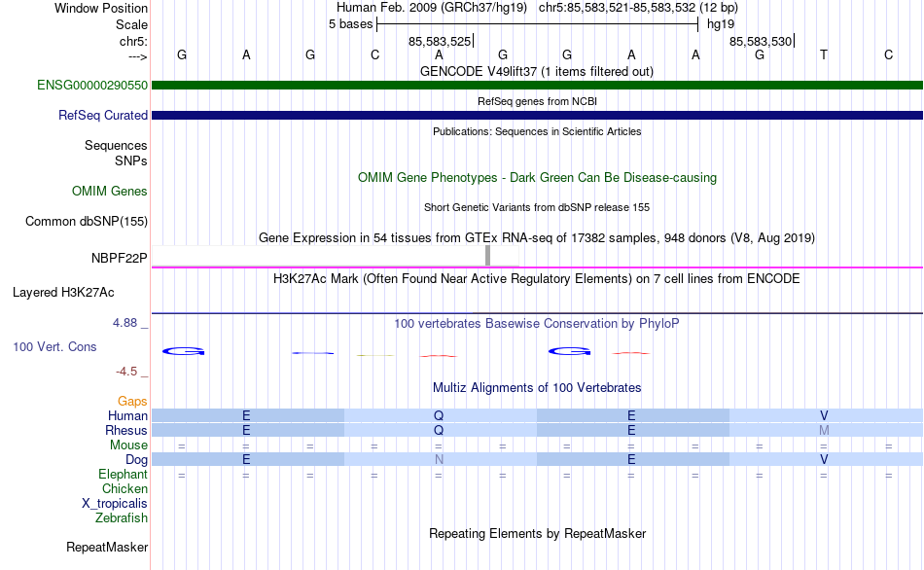The width and height of the screenshot is (924, 570).
Task: Click Short Genetic Variants from dbSNP title
Action: coord(537,207)
